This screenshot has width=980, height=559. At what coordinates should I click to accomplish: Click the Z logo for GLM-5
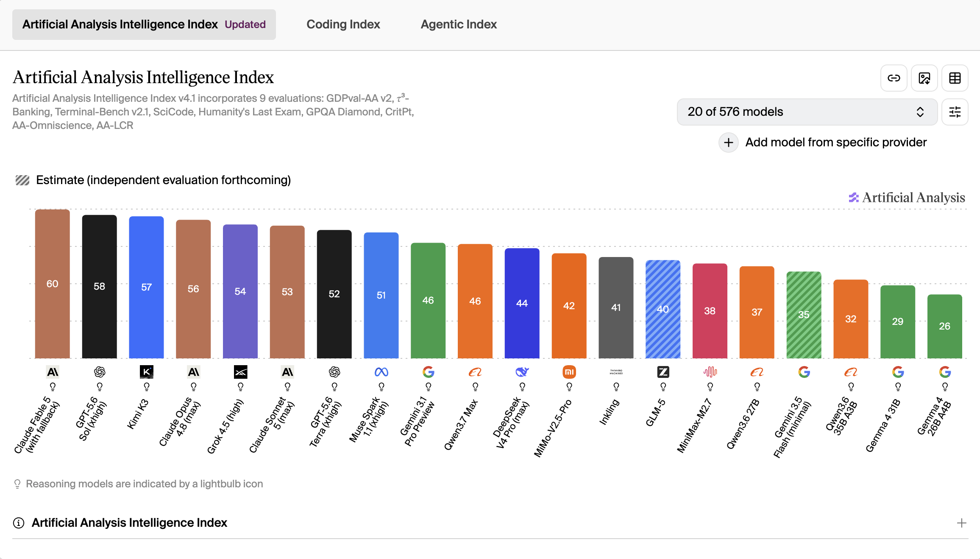[663, 372]
